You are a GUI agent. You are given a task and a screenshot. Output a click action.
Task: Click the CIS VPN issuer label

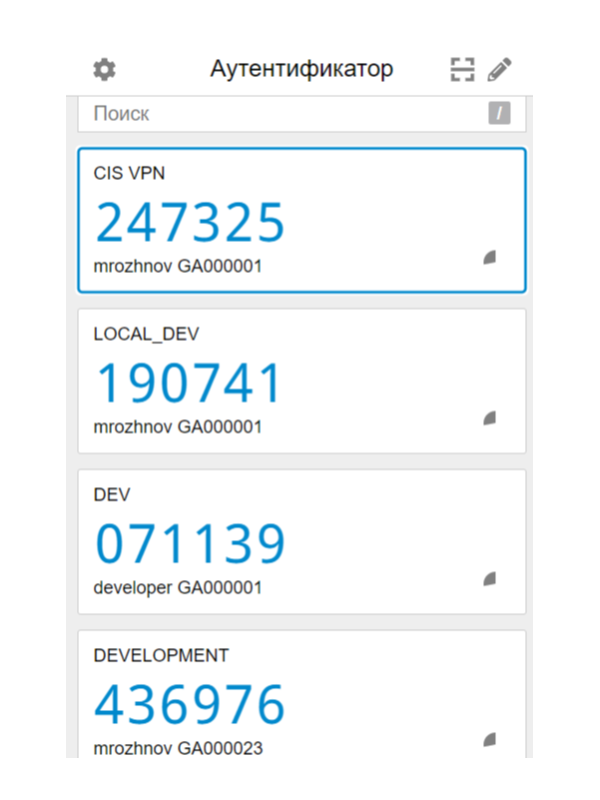129,173
